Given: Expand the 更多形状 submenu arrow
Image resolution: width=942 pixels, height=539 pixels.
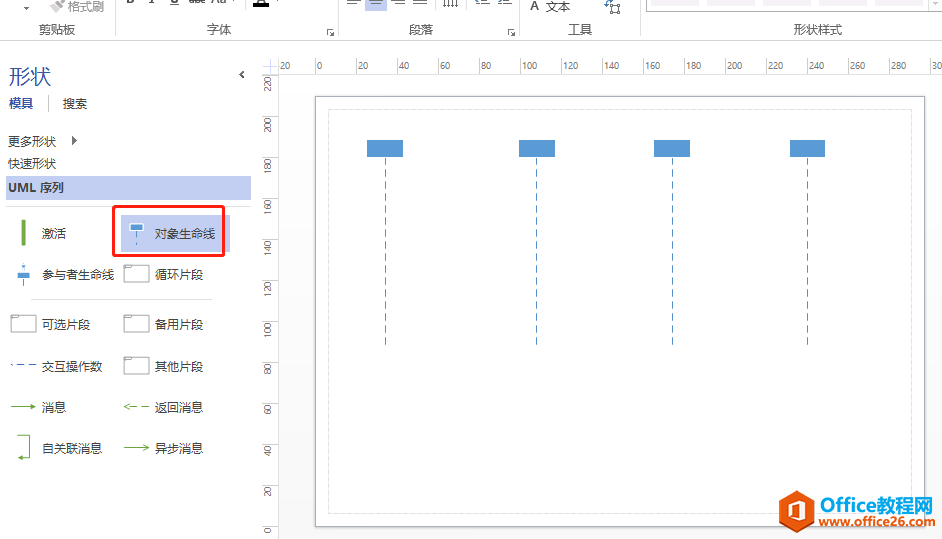Looking at the screenshot, I should [74, 141].
